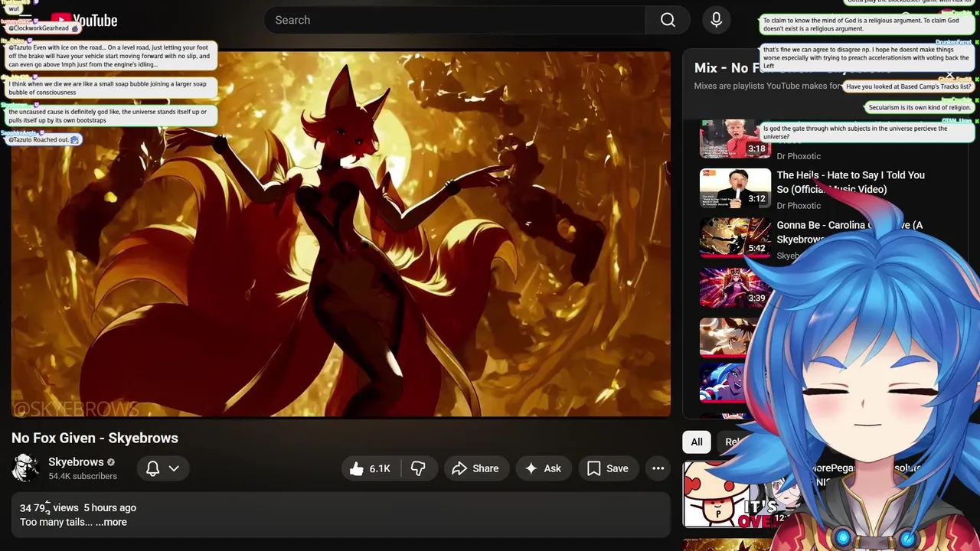This screenshot has width=980, height=551.
Task: Open the 3:12 video thumbnail
Action: point(735,188)
